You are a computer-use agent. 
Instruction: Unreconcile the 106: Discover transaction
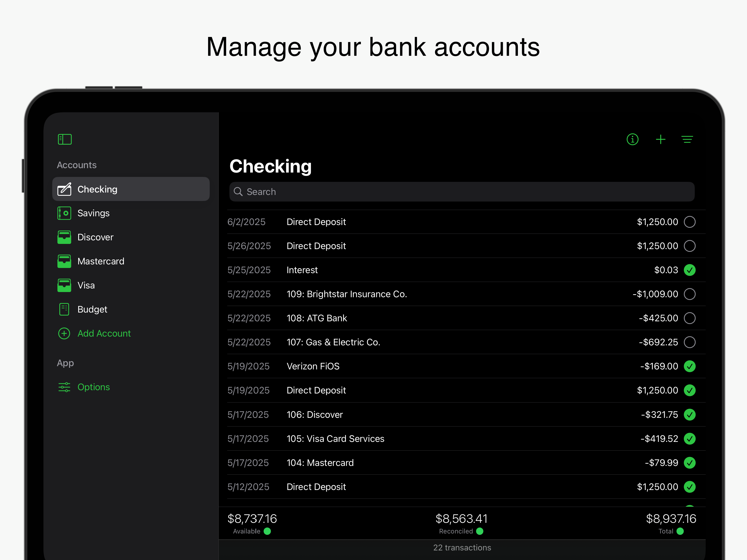(x=689, y=415)
